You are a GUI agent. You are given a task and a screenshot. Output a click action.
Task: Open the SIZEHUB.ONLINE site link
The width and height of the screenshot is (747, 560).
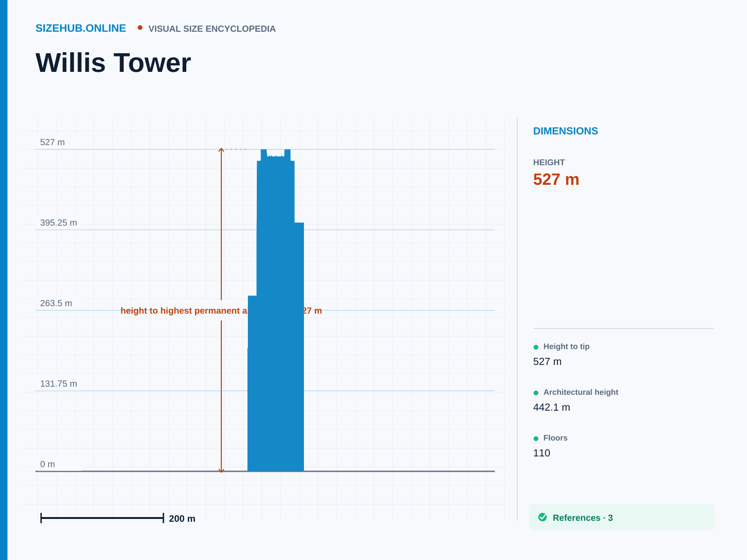point(81,28)
